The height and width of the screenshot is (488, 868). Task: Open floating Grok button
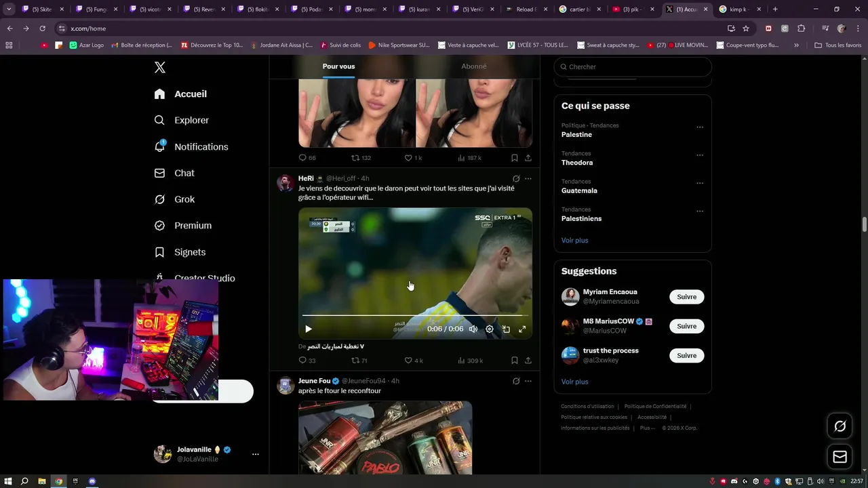[840, 426]
